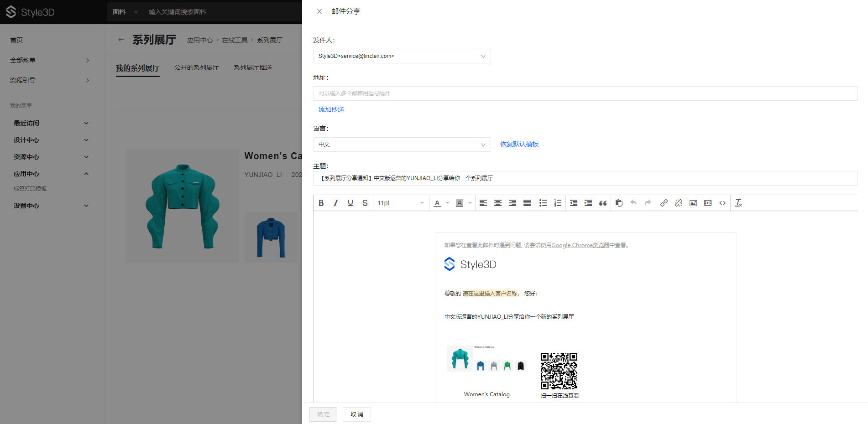This screenshot has width=868, height=424.
Task: Toggle bold text formatting
Action: coord(321,203)
